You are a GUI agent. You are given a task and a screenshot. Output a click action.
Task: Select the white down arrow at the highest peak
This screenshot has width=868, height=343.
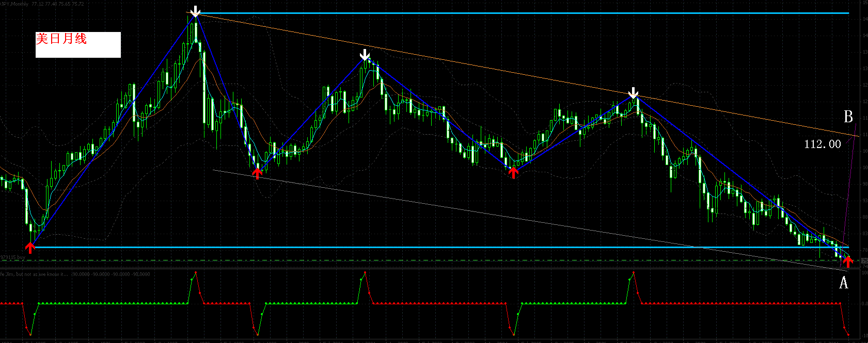195,11
